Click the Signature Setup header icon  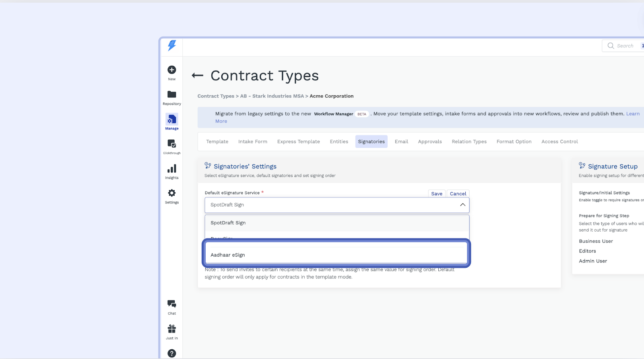coord(582,166)
